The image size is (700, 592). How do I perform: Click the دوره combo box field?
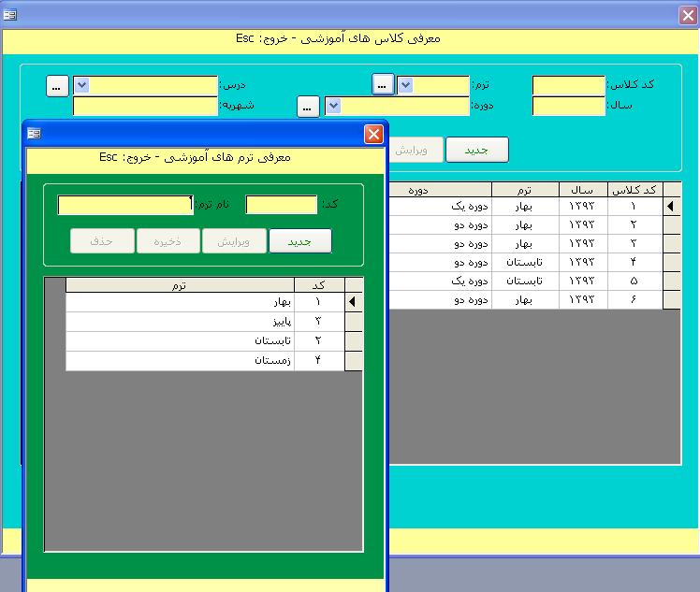point(397,107)
